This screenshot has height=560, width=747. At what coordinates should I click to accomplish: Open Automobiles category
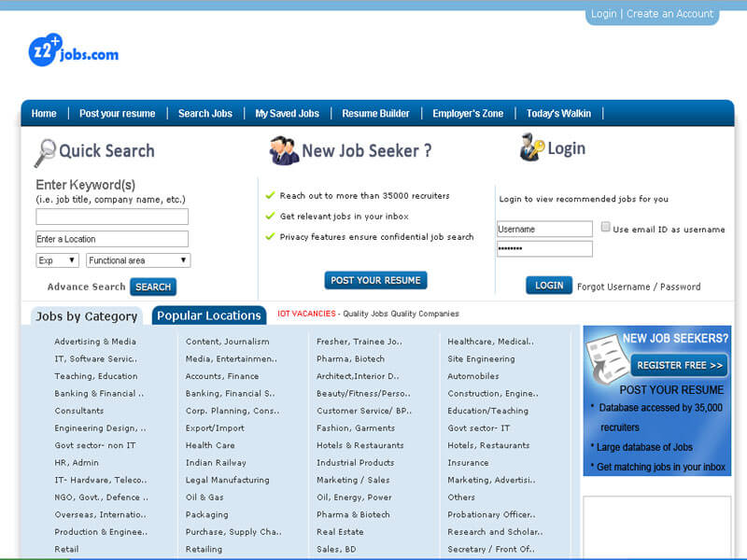[473, 376]
